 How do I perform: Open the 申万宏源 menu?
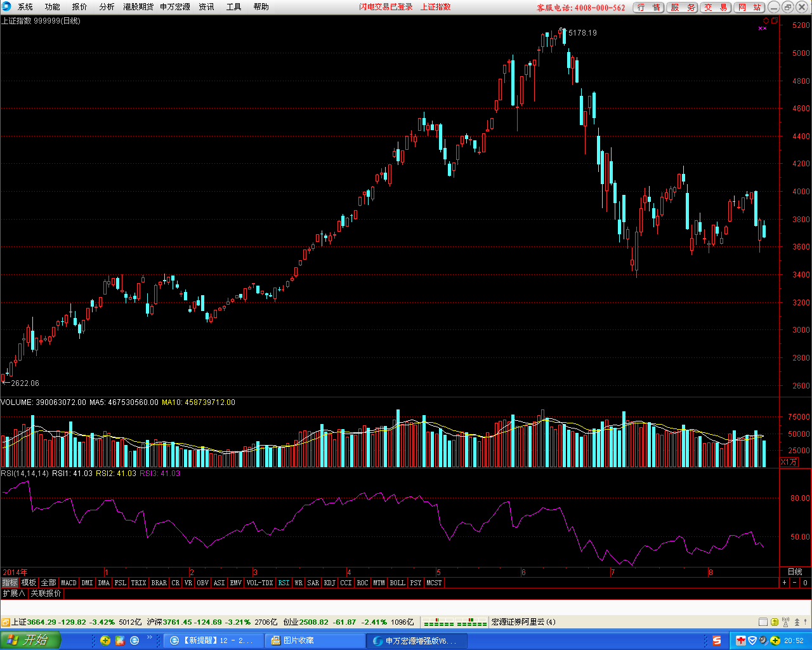[175, 7]
